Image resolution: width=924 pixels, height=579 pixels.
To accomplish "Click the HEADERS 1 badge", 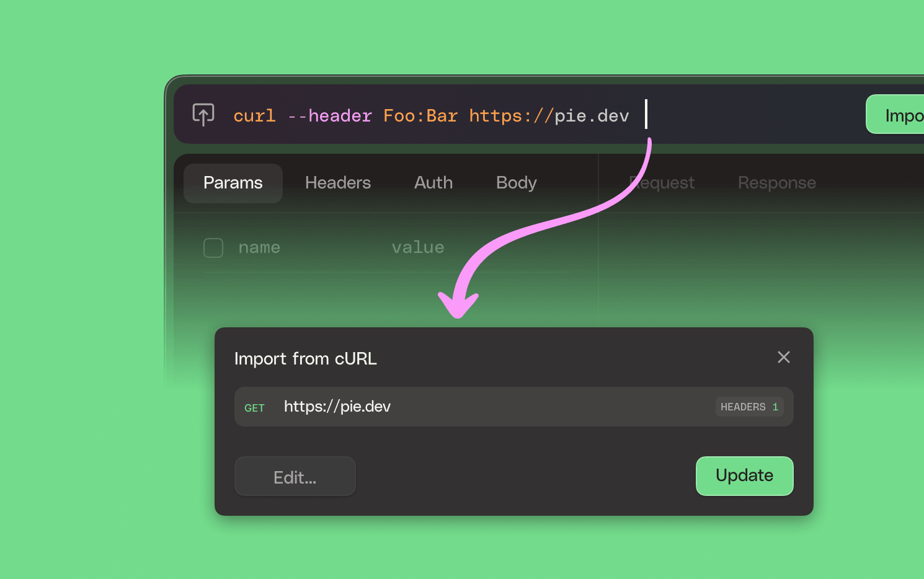I will (749, 407).
